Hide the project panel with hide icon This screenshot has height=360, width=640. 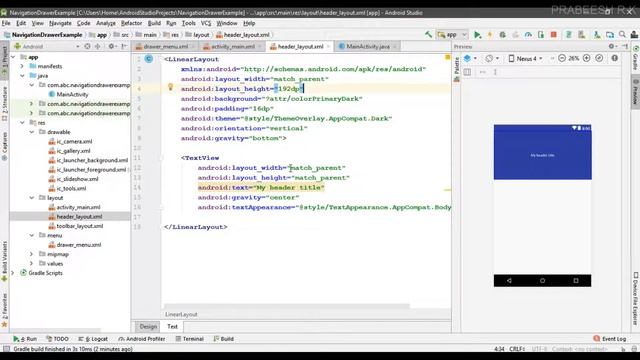tap(124, 47)
